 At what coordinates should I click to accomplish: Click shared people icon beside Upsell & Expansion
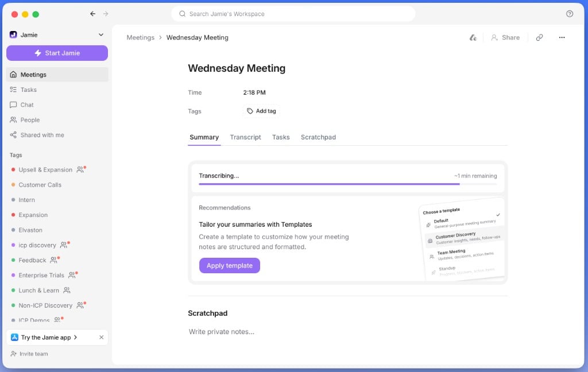coord(80,169)
